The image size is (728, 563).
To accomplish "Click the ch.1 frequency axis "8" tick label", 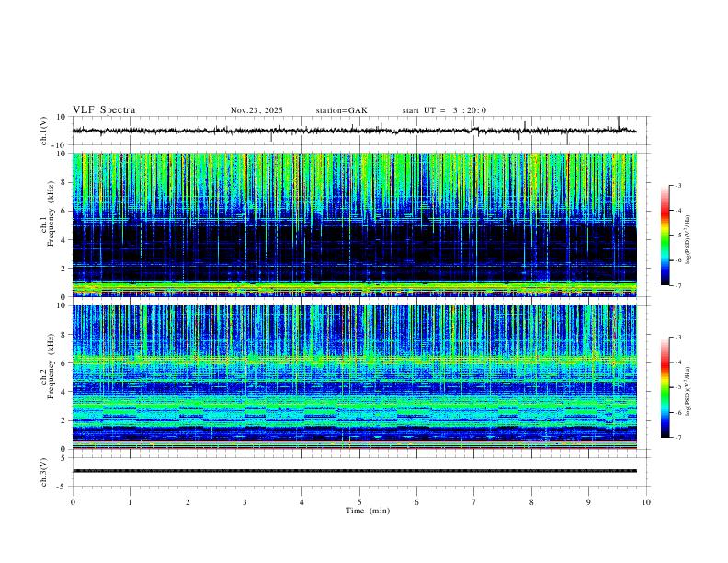I will click(64, 182).
